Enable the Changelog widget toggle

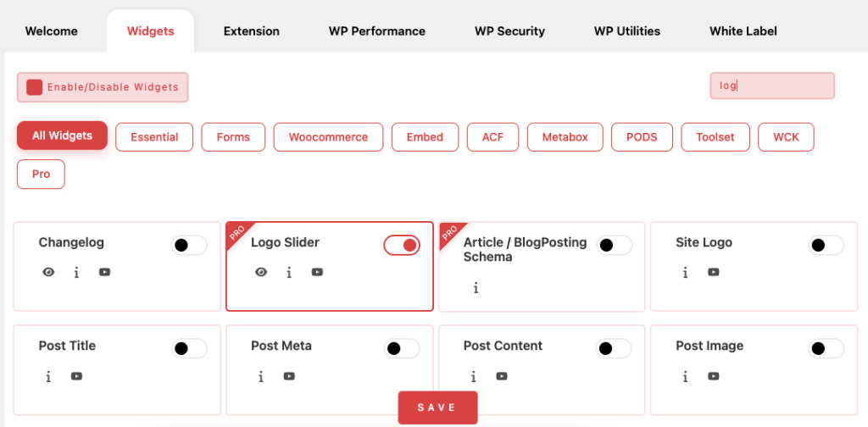point(189,246)
